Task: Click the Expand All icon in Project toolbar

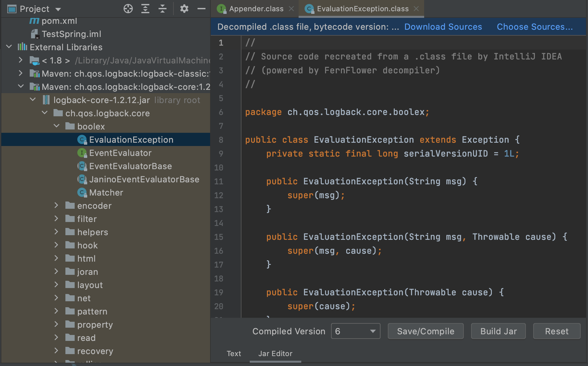Action: (145, 9)
